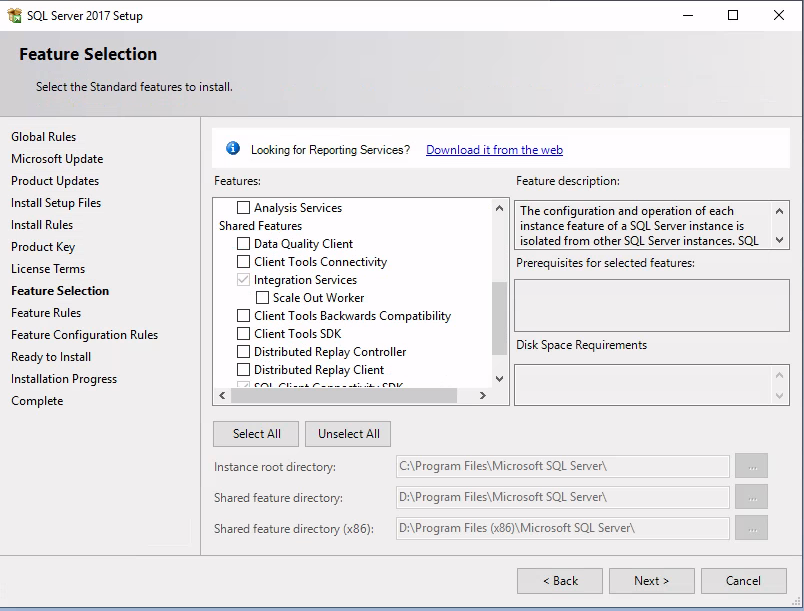Select Feature Configuration Rules step
This screenshot has height=611, width=804.
[85, 335]
